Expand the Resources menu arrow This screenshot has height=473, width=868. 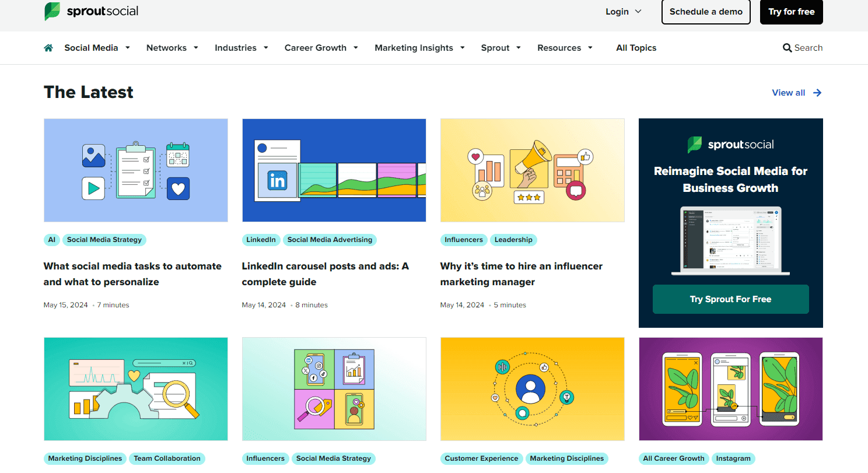pyautogui.click(x=590, y=48)
